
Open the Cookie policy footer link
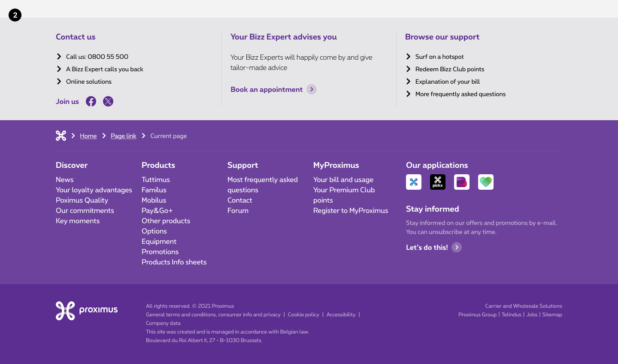point(303,315)
